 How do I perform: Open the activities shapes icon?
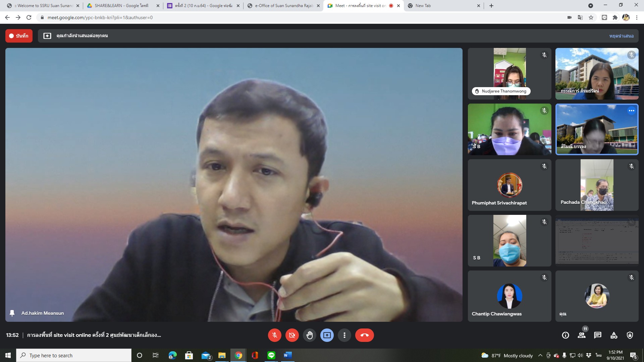click(614, 335)
